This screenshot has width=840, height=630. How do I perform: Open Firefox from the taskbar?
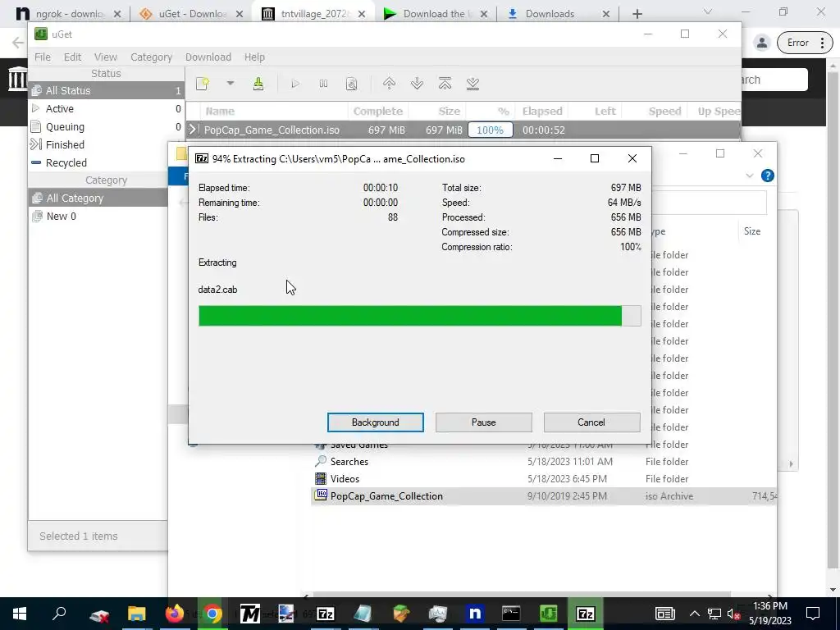click(175, 614)
